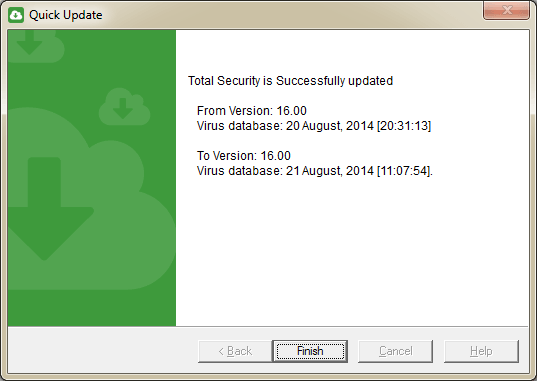The width and height of the screenshot is (537, 381).
Task: Click the 'Total Security is Successfully updated' message
Action: pos(290,81)
